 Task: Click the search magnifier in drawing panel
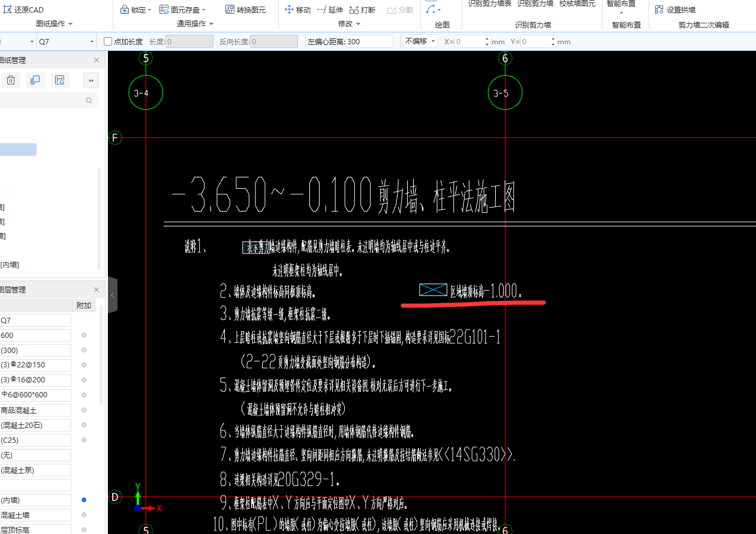click(89, 101)
